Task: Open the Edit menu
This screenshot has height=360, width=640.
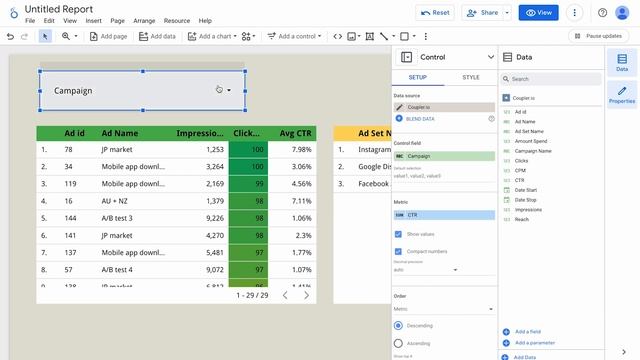Action: [49, 21]
